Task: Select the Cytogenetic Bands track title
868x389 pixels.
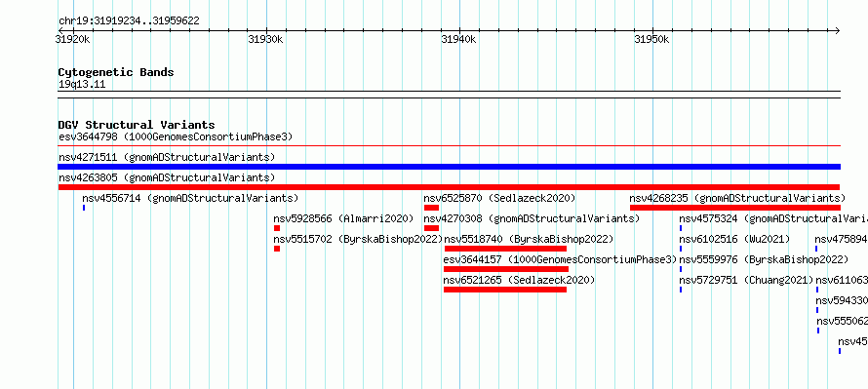Action: (x=116, y=72)
